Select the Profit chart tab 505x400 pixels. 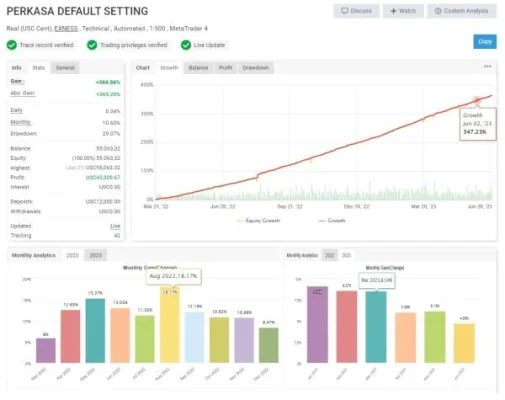coord(225,68)
